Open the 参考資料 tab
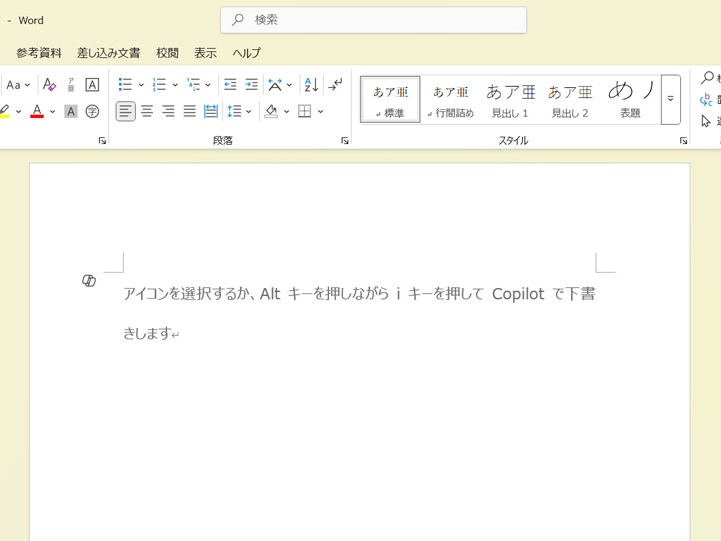Viewport: 721px width, 541px height. [x=39, y=53]
